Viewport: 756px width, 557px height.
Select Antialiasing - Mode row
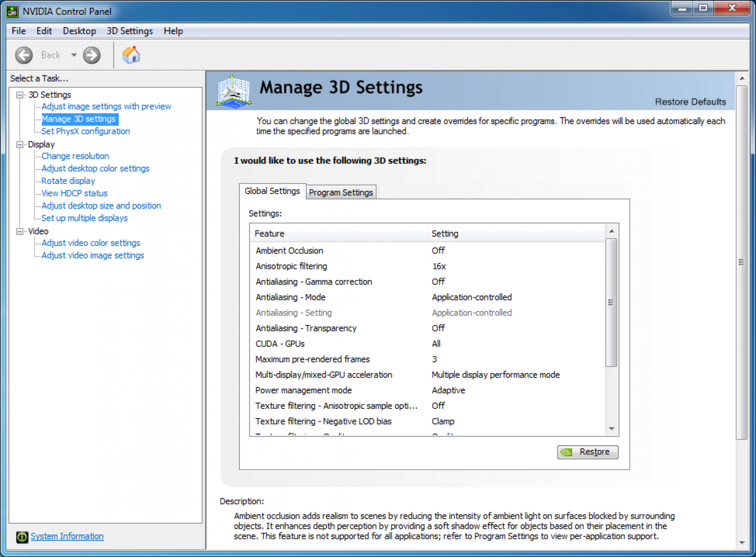pos(428,297)
